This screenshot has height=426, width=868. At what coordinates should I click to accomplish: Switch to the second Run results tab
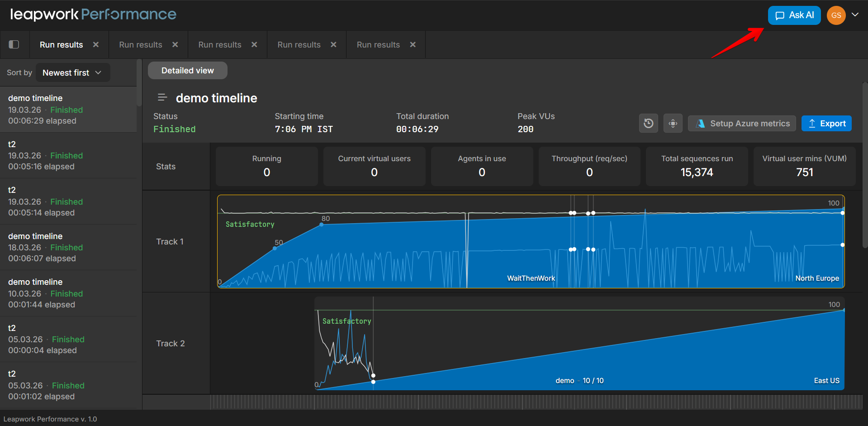tap(140, 45)
